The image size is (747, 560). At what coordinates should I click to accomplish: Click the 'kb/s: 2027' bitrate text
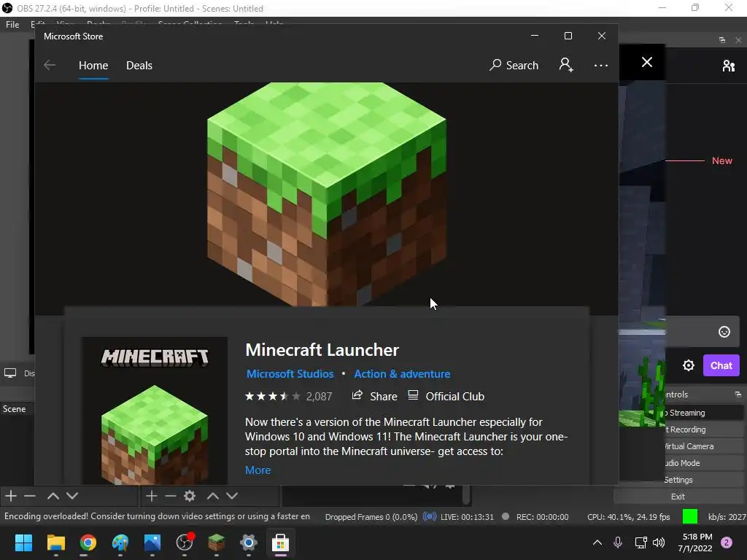tap(727, 517)
